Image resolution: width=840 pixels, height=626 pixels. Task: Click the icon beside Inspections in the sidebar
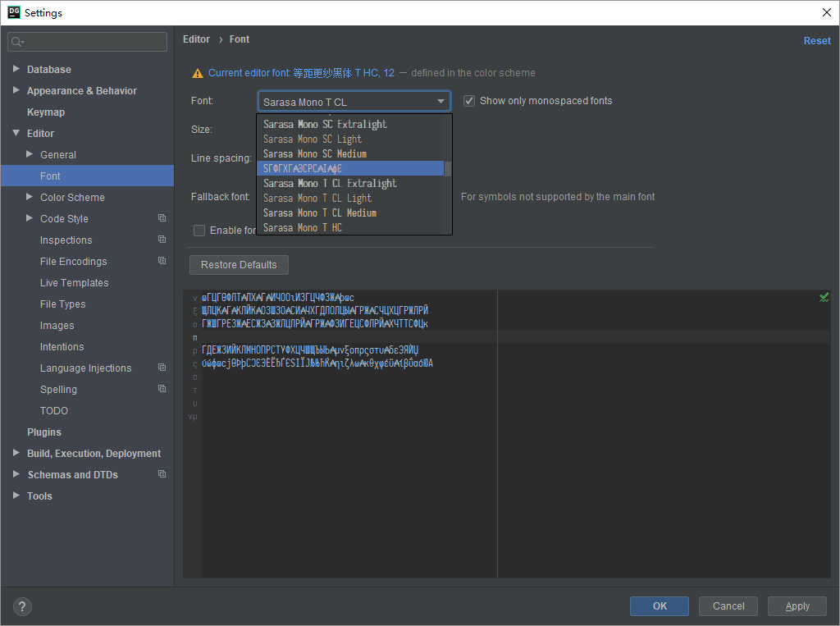click(x=161, y=240)
